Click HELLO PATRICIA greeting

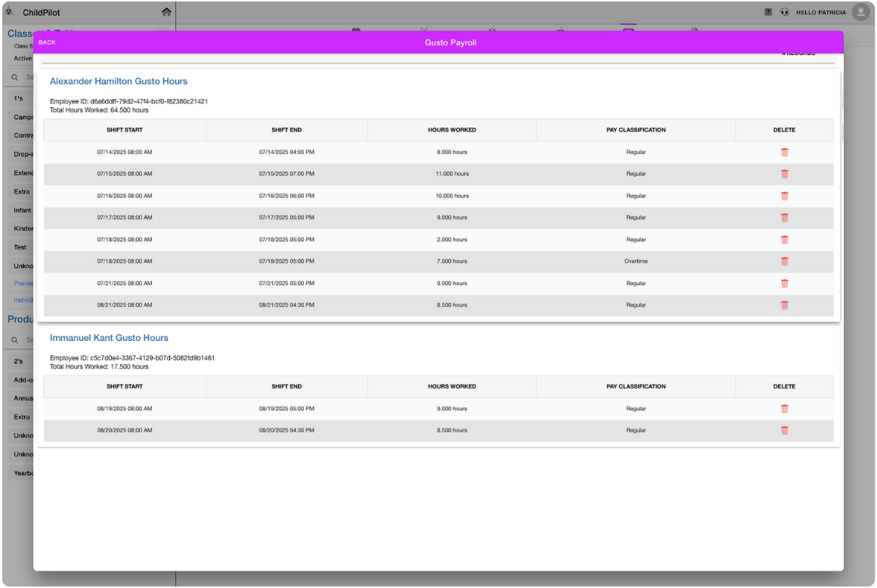coord(820,12)
